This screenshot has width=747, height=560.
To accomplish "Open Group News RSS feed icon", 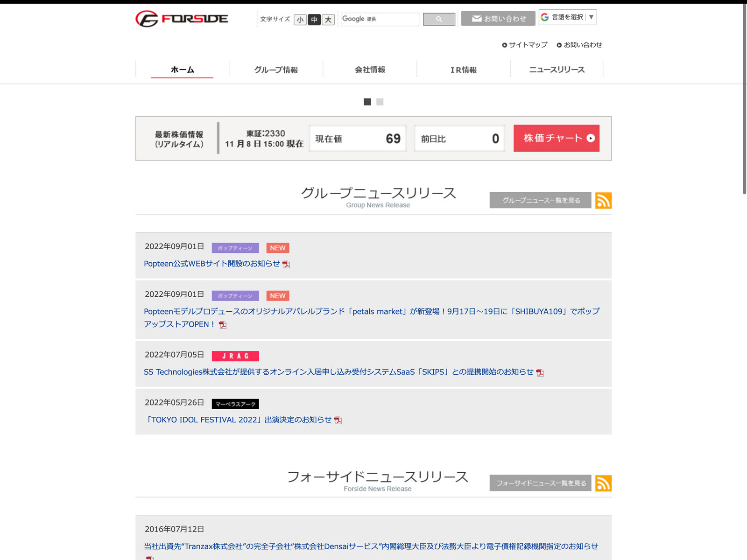I will (603, 201).
